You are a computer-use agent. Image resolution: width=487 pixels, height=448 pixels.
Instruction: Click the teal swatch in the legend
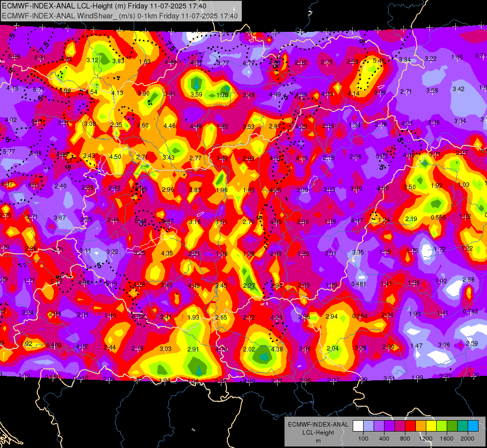463,426
